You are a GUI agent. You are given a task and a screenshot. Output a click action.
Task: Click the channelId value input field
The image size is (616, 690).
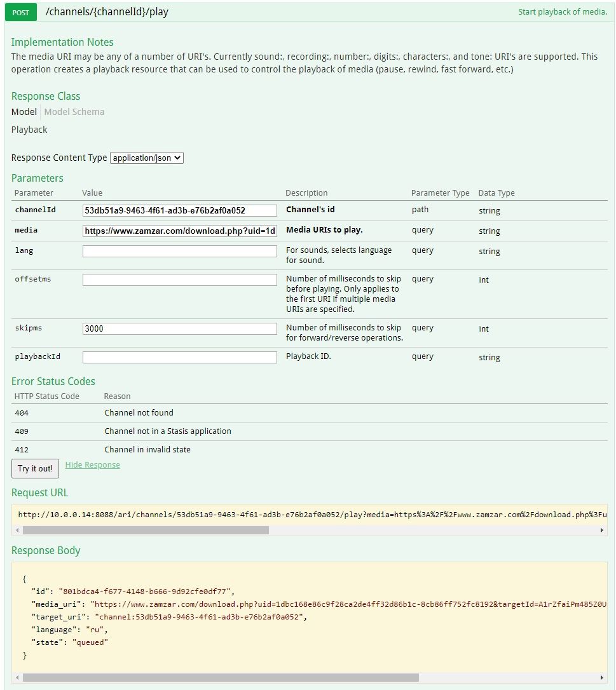coord(180,210)
